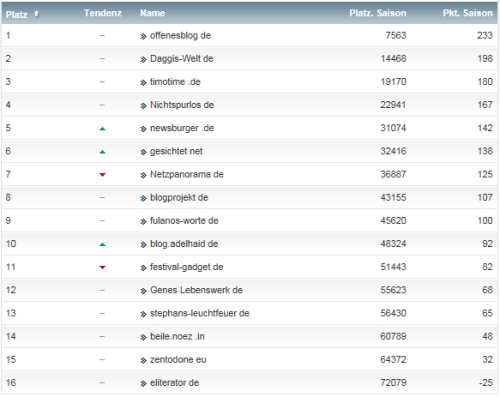Open the blogprojekt de link
The height and width of the screenshot is (397, 500).
click(x=179, y=198)
